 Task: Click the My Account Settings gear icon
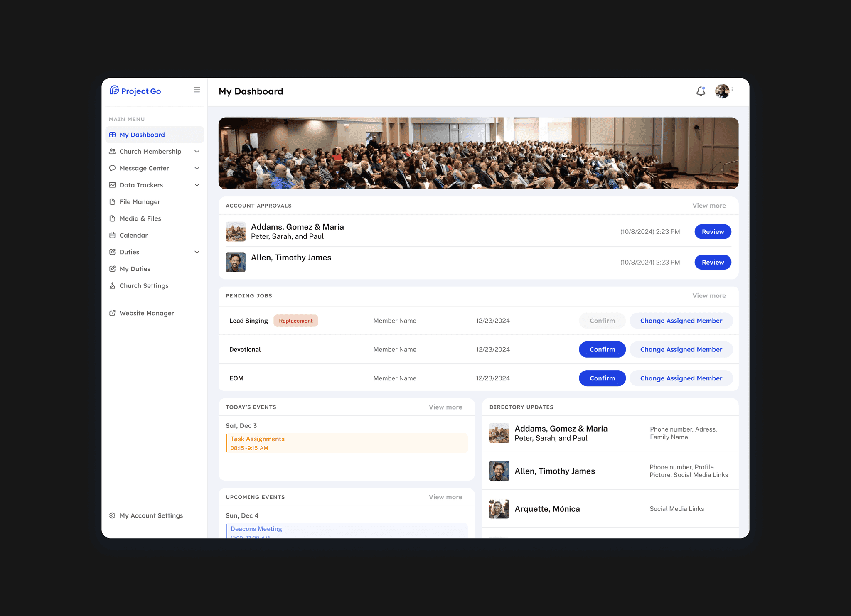(112, 515)
